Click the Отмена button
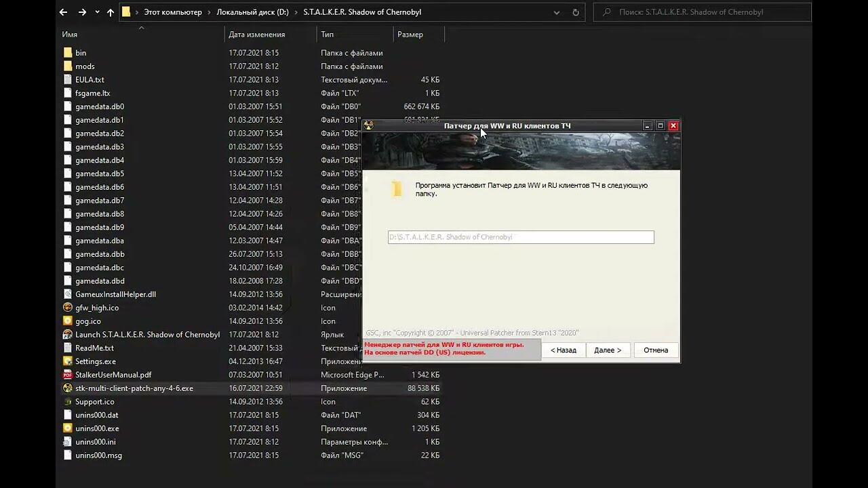Image resolution: width=868 pixels, height=488 pixels. tap(656, 350)
